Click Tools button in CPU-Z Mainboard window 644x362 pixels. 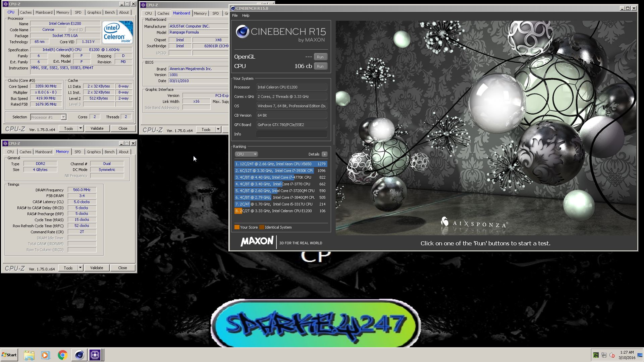(206, 129)
